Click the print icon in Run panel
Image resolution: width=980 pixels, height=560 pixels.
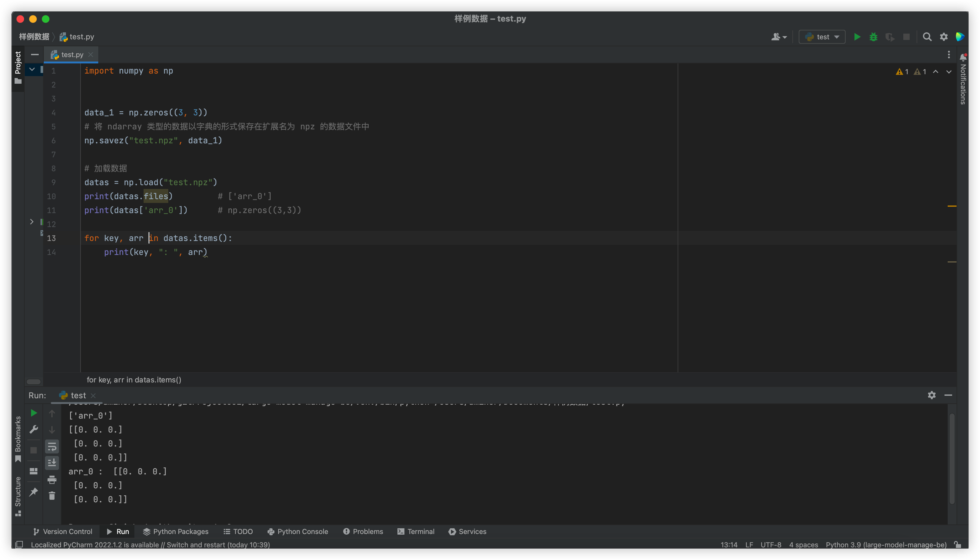(x=52, y=480)
